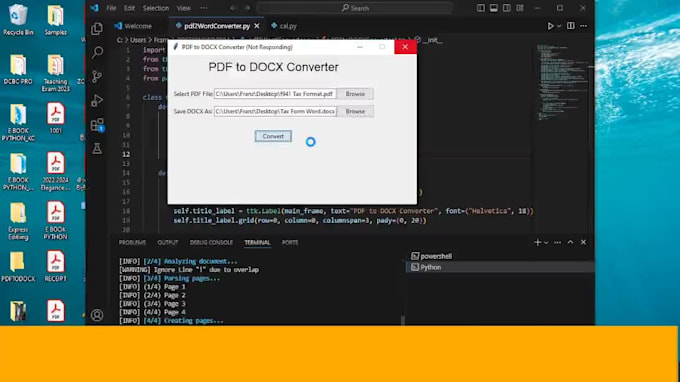Open the Testing flask view
The height and width of the screenshot is (382, 680).
pos(97,149)
